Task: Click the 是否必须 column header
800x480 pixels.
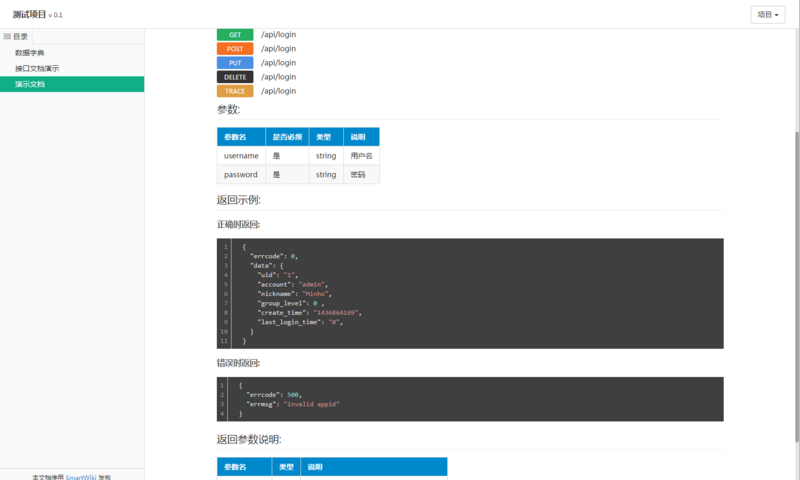Action: (x=287, y=137)
